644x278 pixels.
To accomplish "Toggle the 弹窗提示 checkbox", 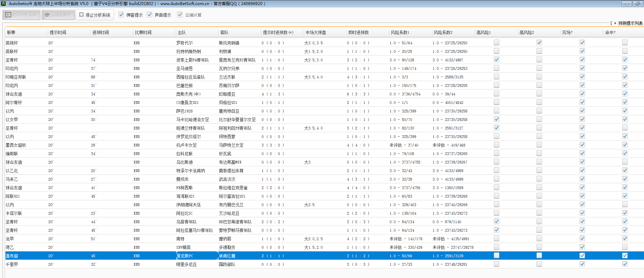I will click(121, 15).
